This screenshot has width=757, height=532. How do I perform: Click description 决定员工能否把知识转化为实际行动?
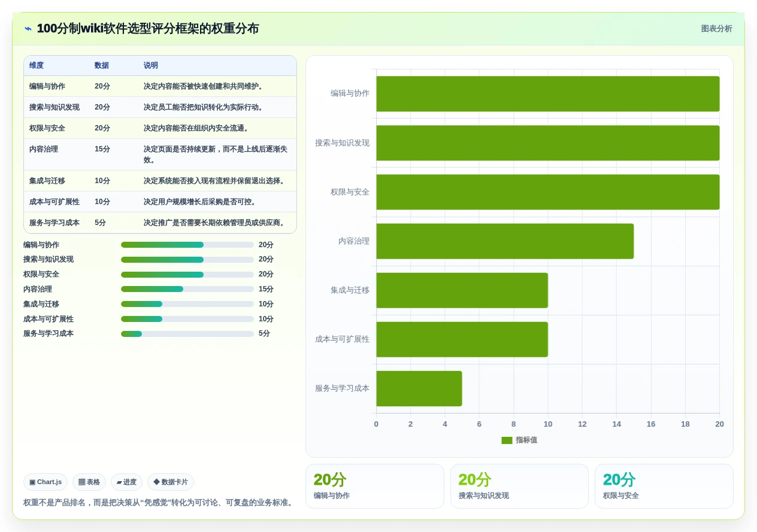[x=205, y=107]
